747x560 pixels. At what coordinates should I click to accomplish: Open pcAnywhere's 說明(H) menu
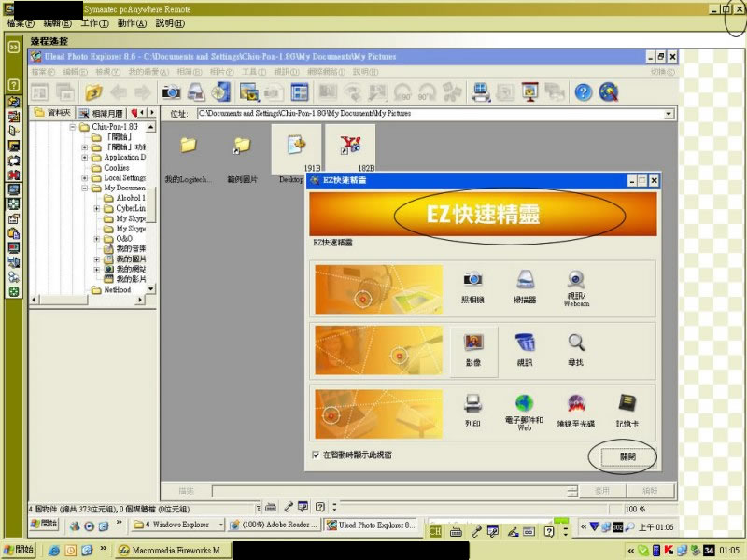click(170, 22)
